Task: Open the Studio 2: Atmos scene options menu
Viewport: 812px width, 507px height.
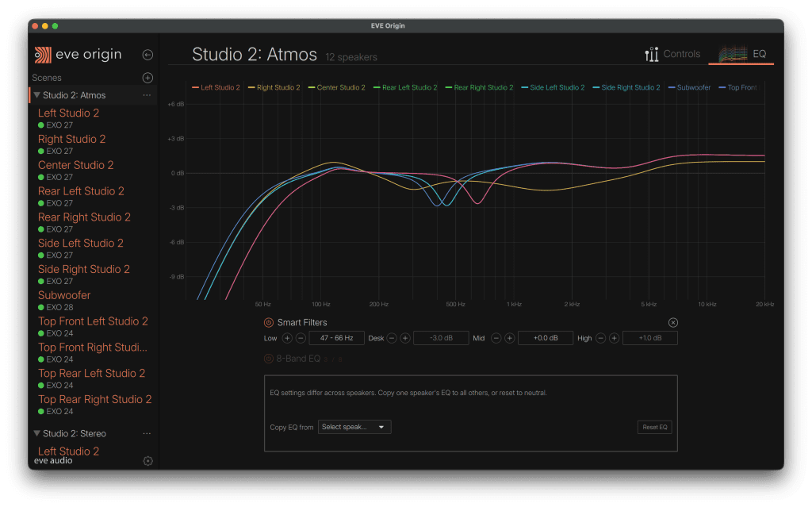Action: coord(147,95)
